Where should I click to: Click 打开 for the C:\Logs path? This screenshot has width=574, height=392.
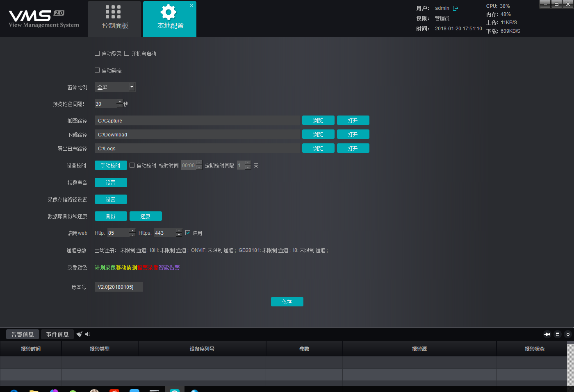pos(353,148)
